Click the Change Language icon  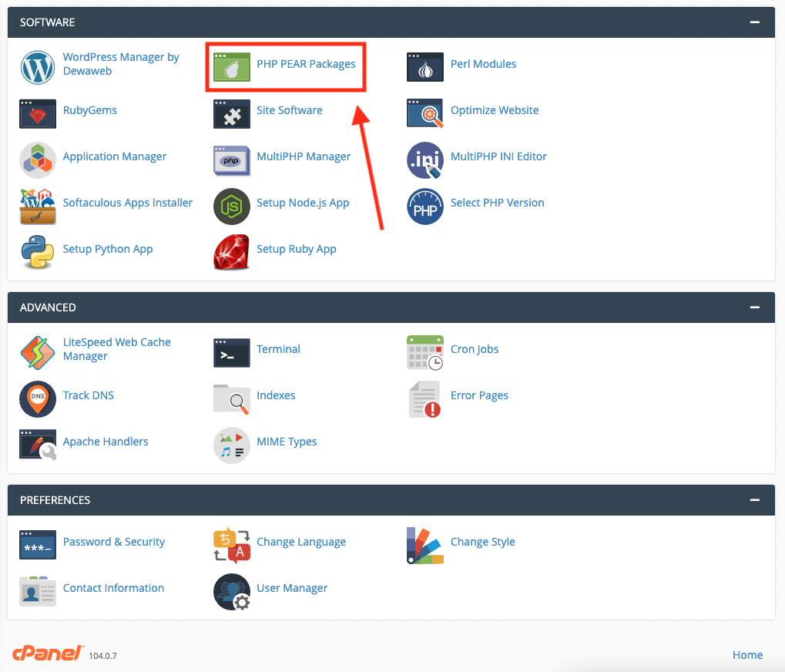point(232,545)
